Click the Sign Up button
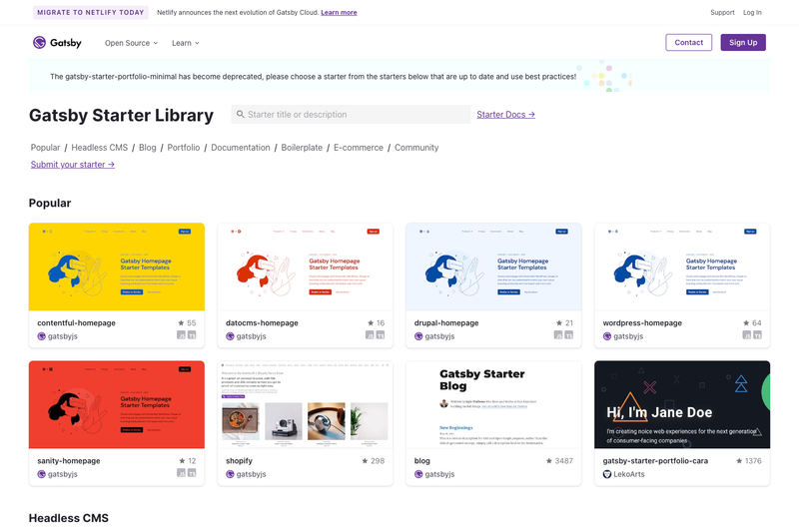The image size is (799, 532). coord(743,43)
